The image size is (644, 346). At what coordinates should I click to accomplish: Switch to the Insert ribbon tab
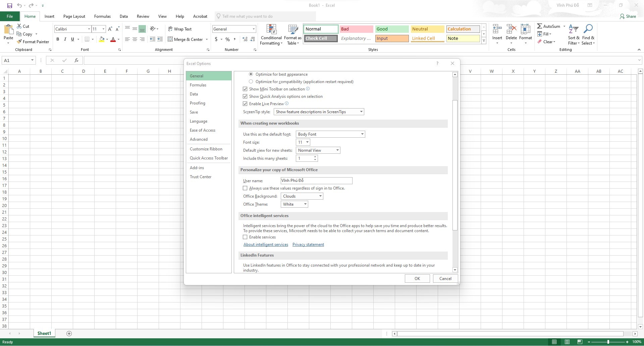(49, 16)
